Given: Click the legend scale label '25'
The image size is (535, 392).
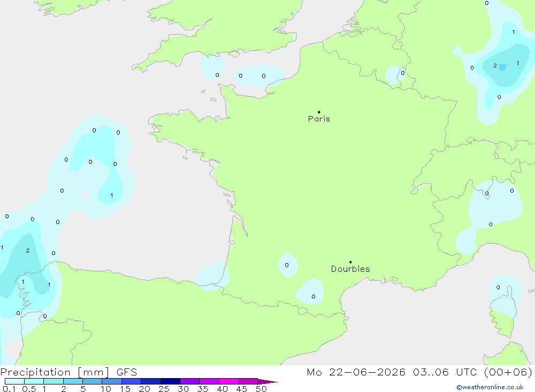Looking at the screenshot, I should click(x=164, y=389).
